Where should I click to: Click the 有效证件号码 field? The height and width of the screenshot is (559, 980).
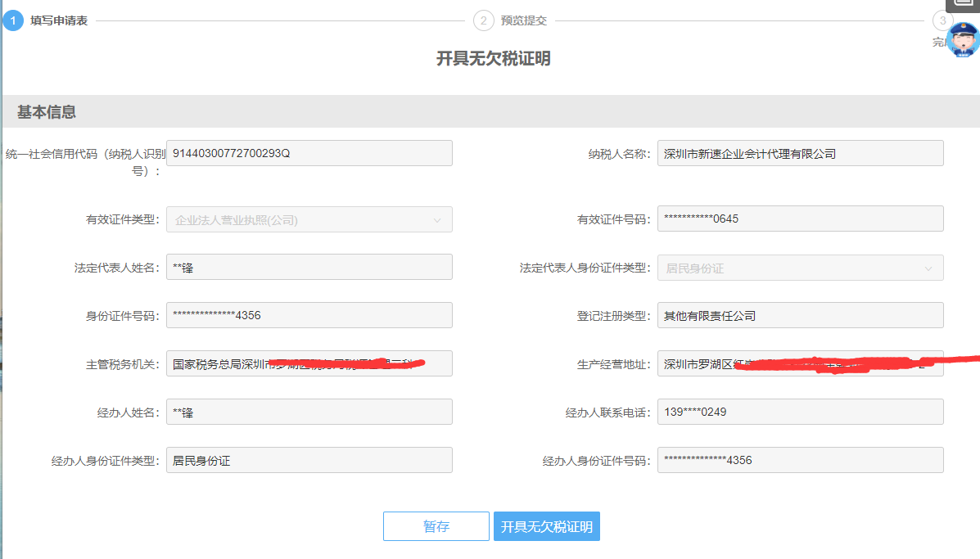point(800,219)
